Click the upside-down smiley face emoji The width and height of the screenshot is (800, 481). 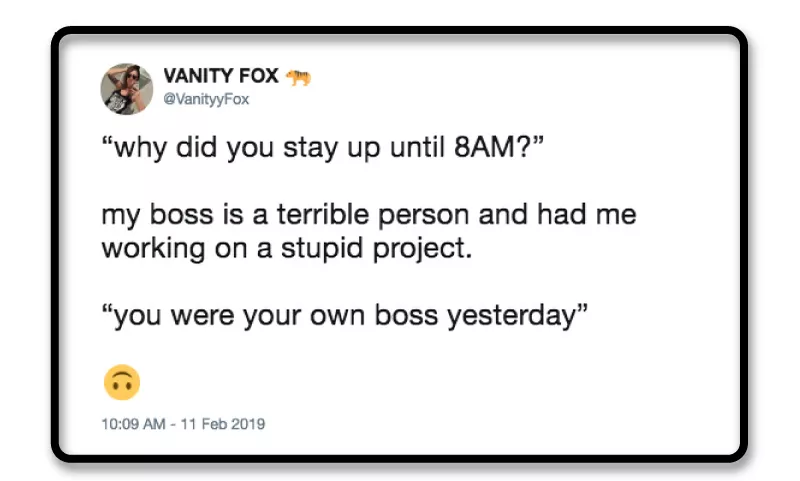[x=121, y=380]
